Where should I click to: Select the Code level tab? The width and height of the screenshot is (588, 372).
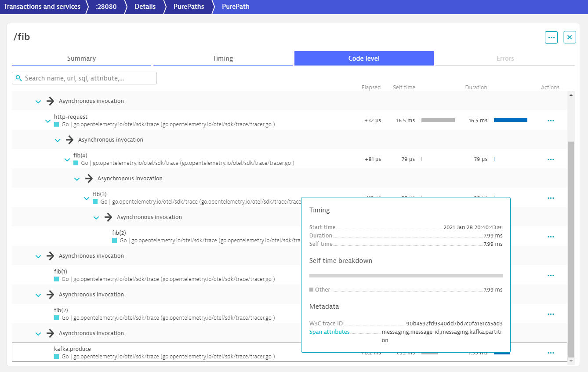click(364, 58)
